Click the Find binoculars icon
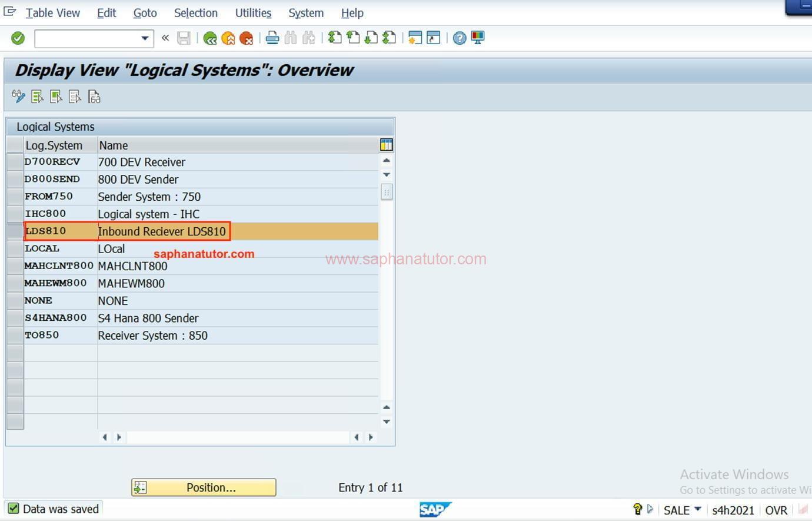The height and width of the screenshot is (521, 812). pos(291,38)
